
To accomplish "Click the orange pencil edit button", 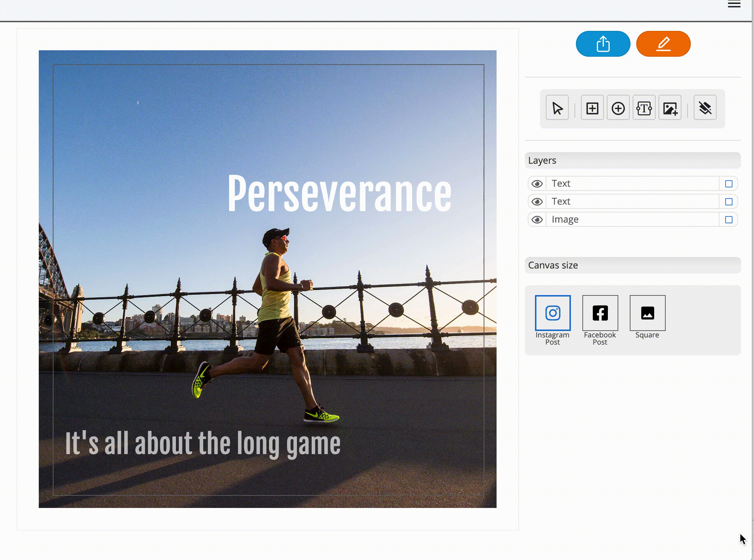I will tap(663, 44).
